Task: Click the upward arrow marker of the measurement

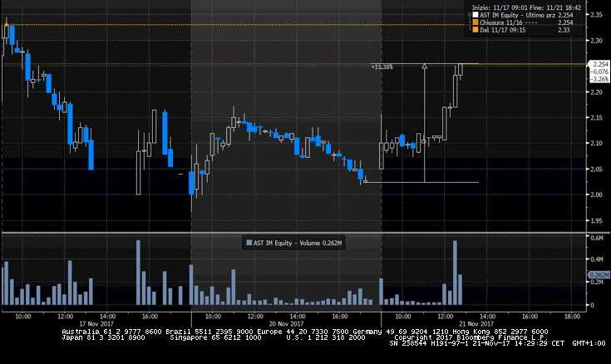Action: (x=424, y=66)
